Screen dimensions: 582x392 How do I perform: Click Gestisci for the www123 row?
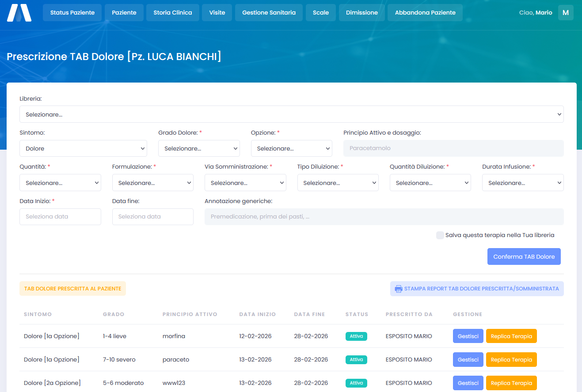click(468, 383)
